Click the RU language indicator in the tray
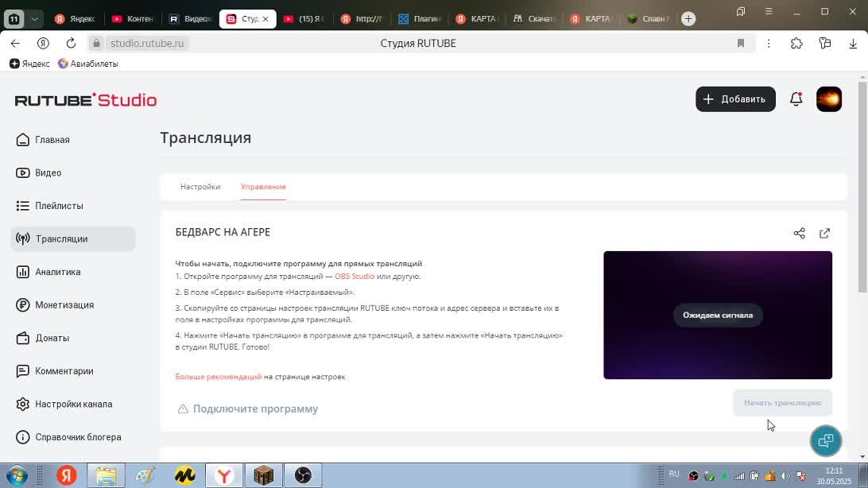The height and width of the screenshot is (488, 868). click(x=674, y=474)
